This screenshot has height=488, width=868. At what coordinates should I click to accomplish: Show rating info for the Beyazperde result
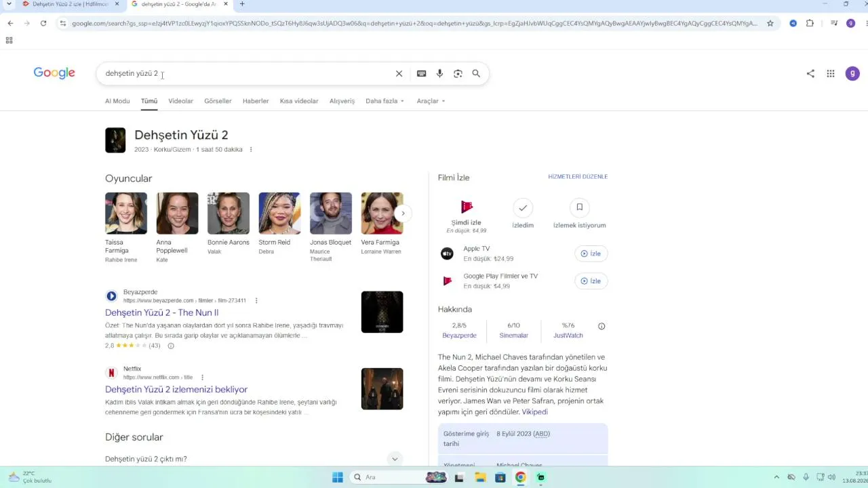171,346
